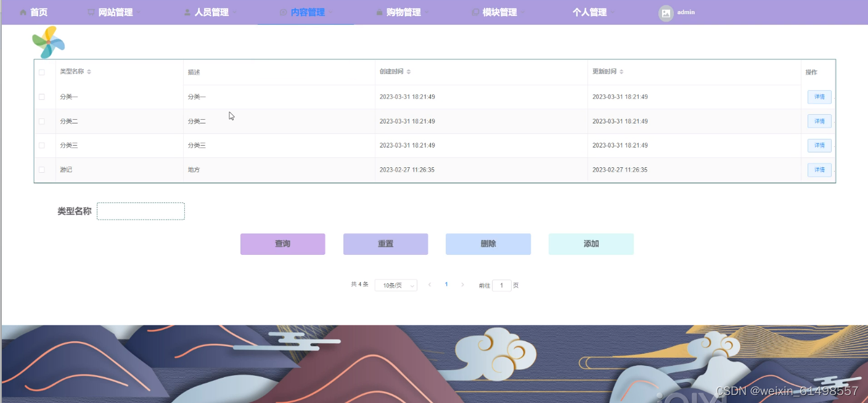The height and width of the screenshot is (403, 868).
Task: Click the person icon beside 人员管理
Action: click(187, 12)
